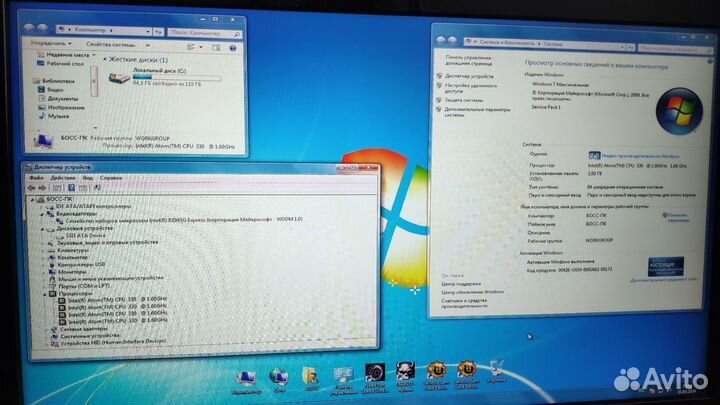Collapse the Дисковые устройства node
This screenshot has width=720, height=405.
(x=43, y=229)
